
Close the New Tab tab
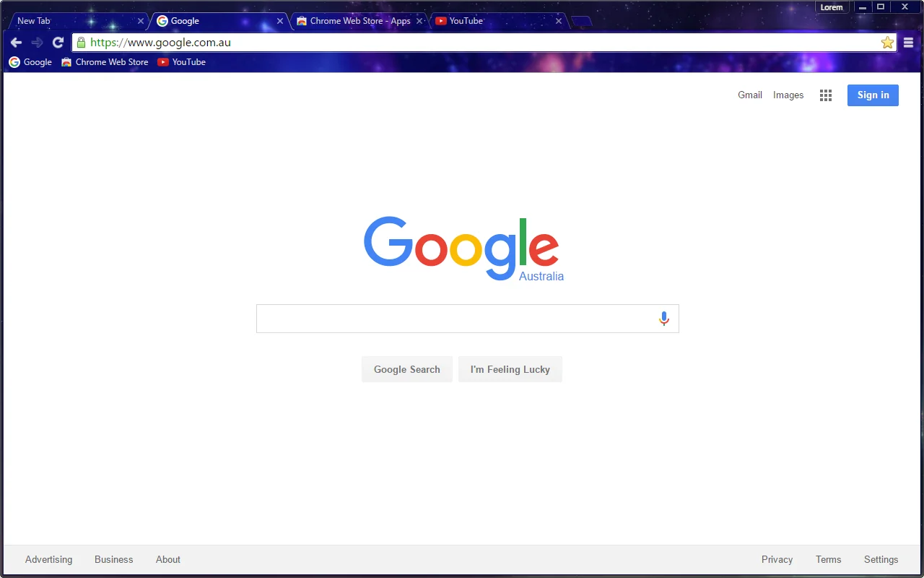141,21
